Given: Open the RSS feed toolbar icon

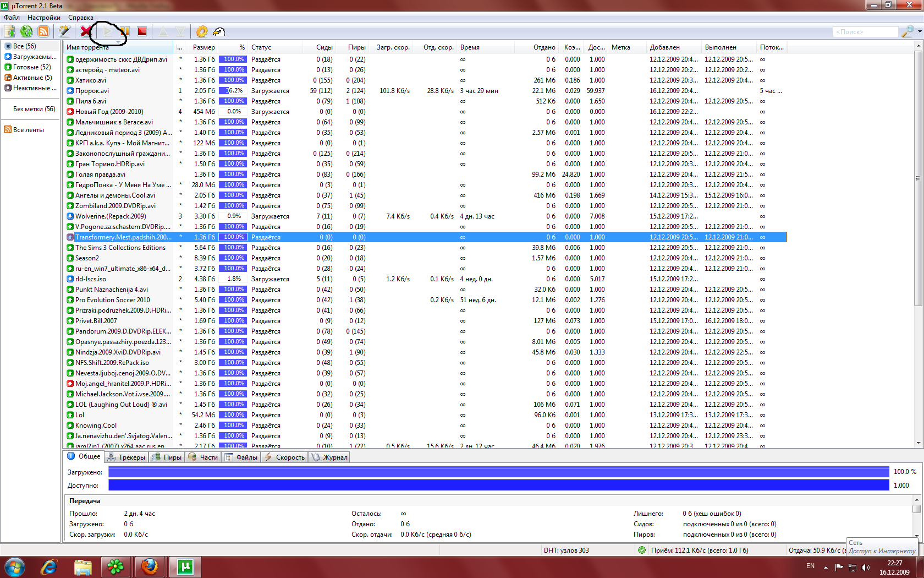Looking at the screenshot, I should click(43, 32).
